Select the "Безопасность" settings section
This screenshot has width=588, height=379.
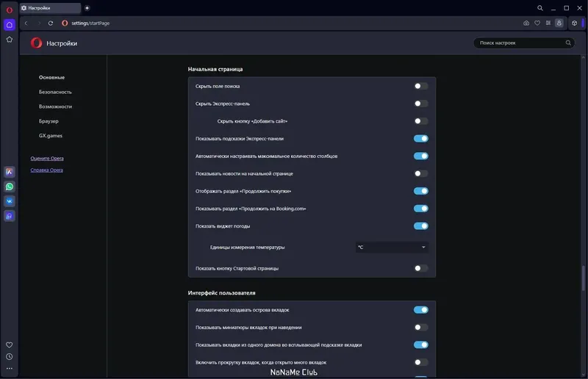pos(55,92)
